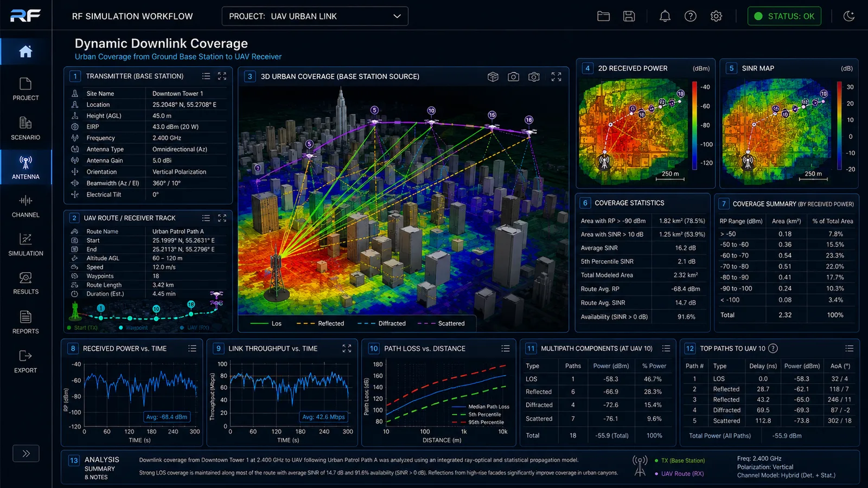Open notifications bell
Screen dimensions: 868x488
[x=665, y=16]
